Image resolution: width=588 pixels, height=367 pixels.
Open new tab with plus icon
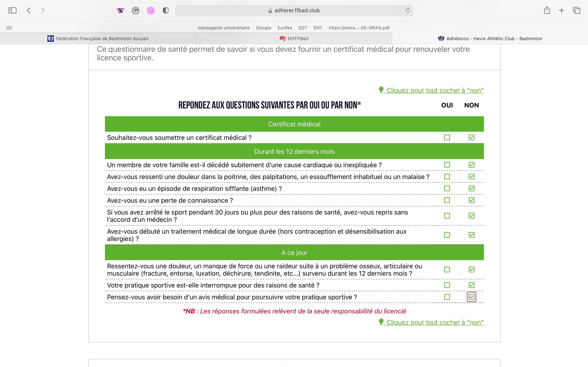click(561, 10)
